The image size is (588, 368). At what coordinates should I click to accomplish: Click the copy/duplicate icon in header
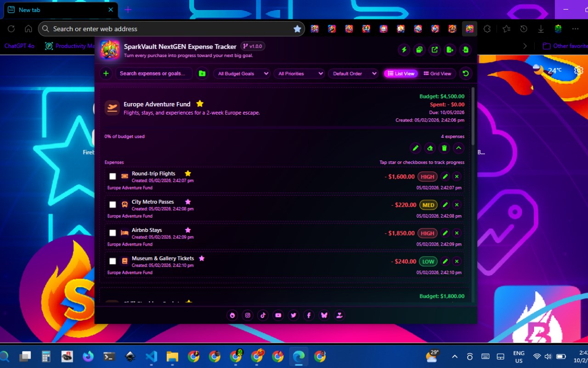[x=419, y=50]
